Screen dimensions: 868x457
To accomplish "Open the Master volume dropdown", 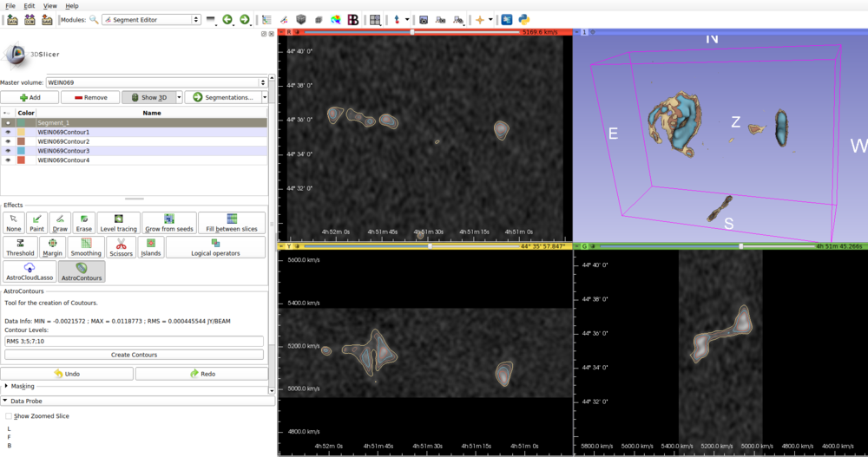I will [156, 82].
